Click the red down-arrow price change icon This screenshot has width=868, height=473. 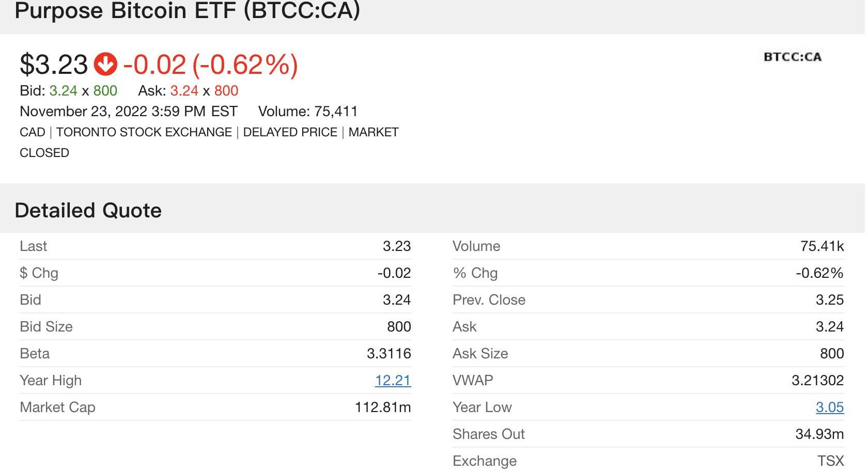click(x=105, y=65)
